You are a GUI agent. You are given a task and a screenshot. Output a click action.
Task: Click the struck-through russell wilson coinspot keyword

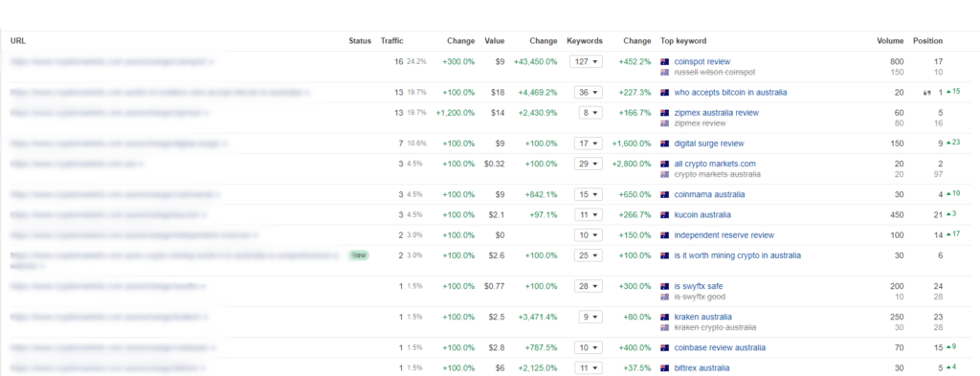pyautogui.click(x=715, y=72)
